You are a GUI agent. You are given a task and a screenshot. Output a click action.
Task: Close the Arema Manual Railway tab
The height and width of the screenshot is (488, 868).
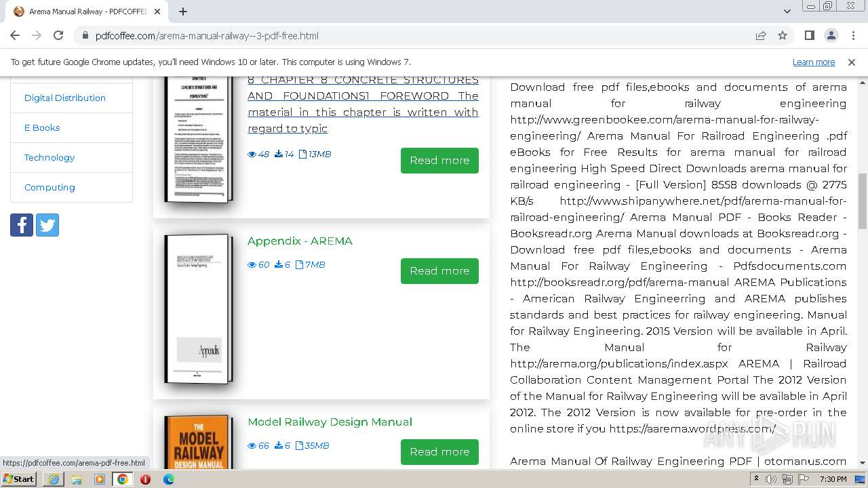[x=157, y=12]
